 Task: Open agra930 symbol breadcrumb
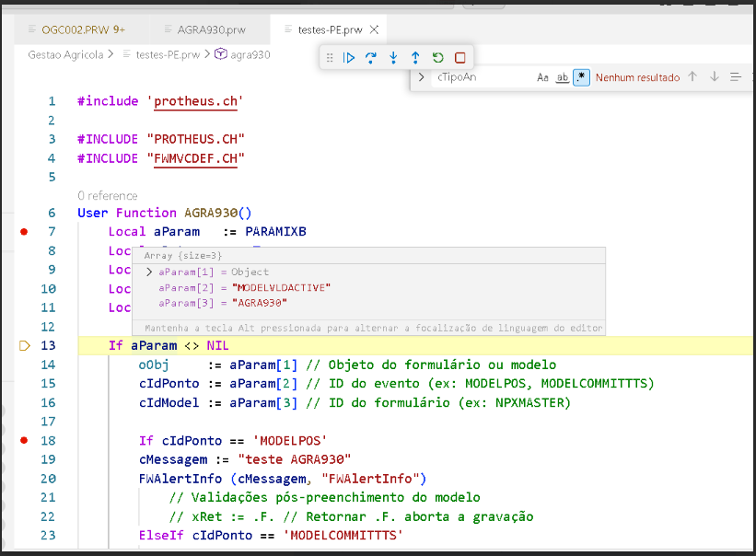[x=250, y=55]
